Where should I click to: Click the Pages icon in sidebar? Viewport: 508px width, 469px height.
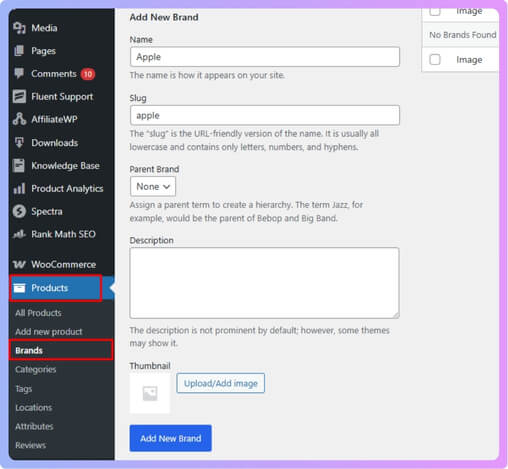19,51
